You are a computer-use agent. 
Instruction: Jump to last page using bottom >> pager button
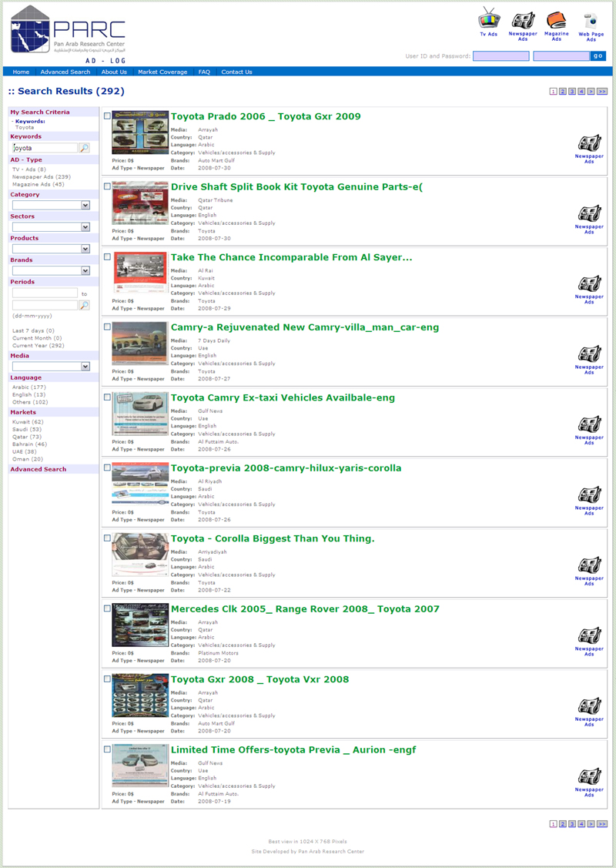pos(601,824)
